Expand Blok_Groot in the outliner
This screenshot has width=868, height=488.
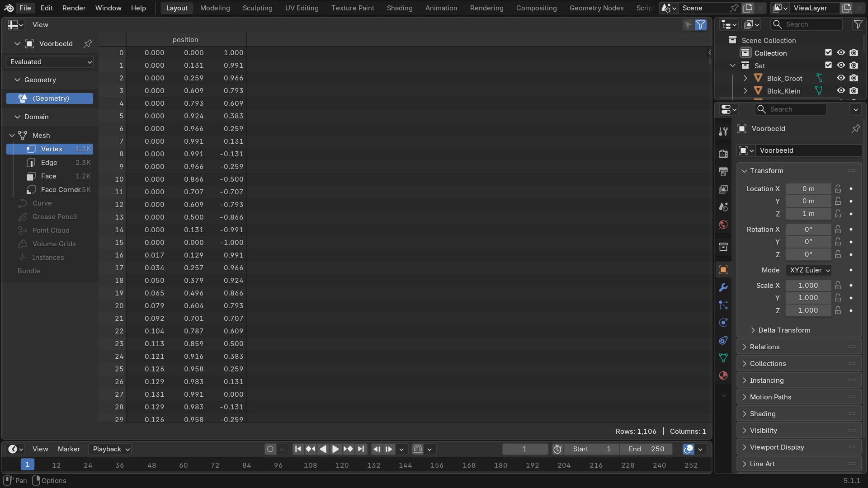point(745,78)
